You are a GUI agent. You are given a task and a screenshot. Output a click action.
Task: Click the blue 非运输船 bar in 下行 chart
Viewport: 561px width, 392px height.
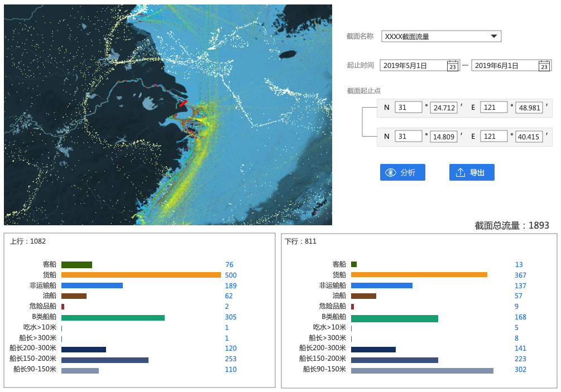click(x=382, y=285)
